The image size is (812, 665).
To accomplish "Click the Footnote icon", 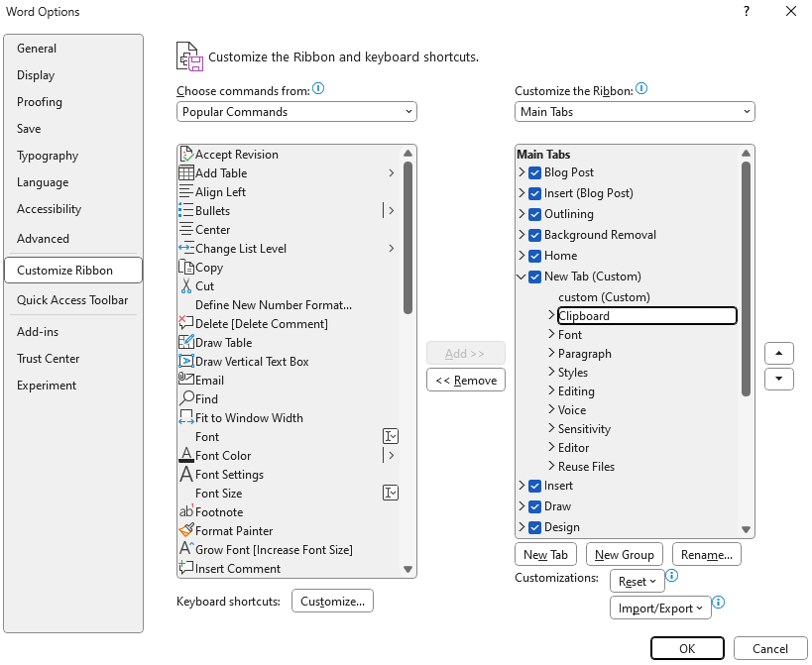I will coord(186,511).
